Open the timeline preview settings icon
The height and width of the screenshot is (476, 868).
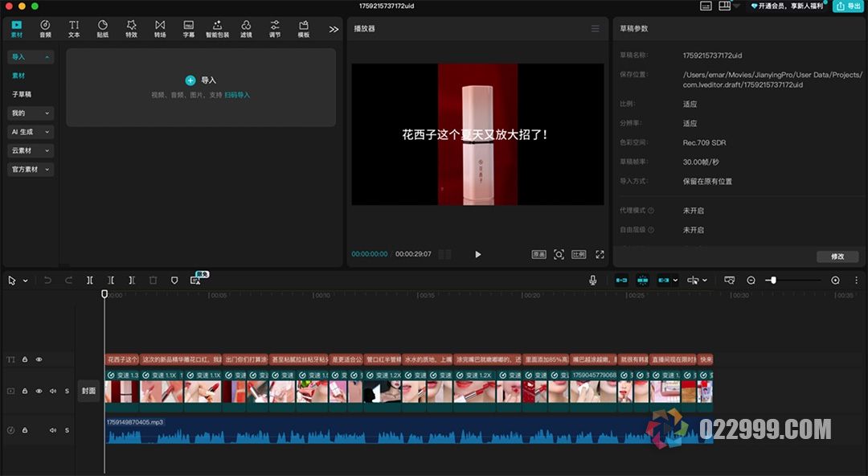click(x=730, y=281)
